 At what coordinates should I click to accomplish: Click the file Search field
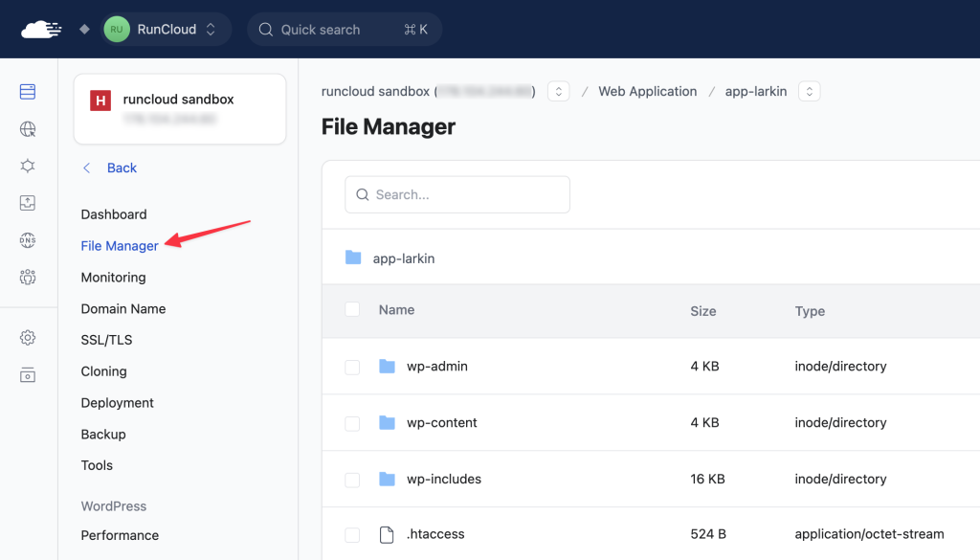tap(457, 194)
